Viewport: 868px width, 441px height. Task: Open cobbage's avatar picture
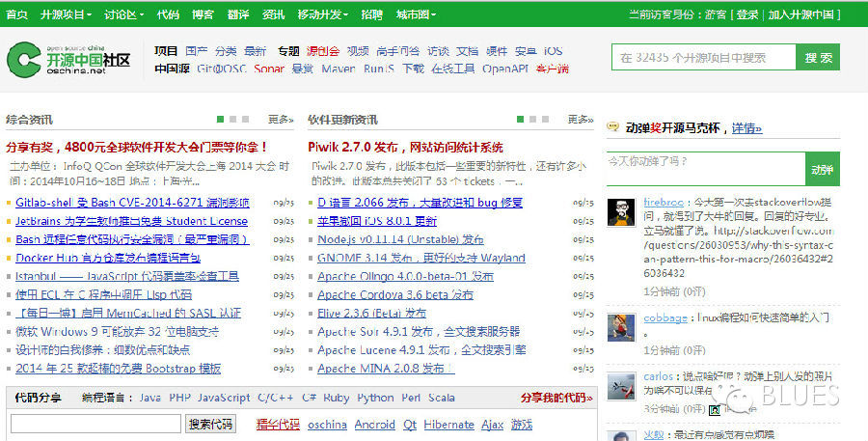click(x=621, y=327)
